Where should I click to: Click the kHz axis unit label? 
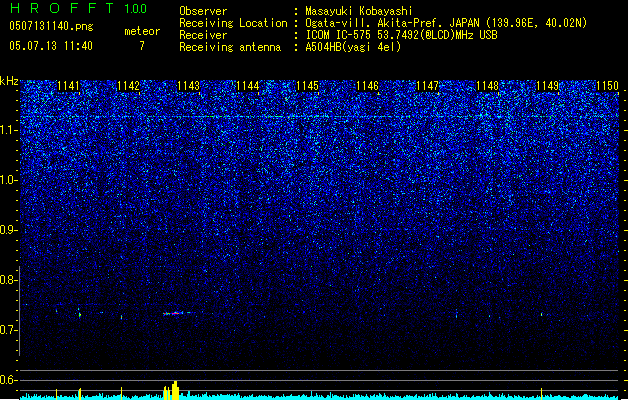[9, 81]
